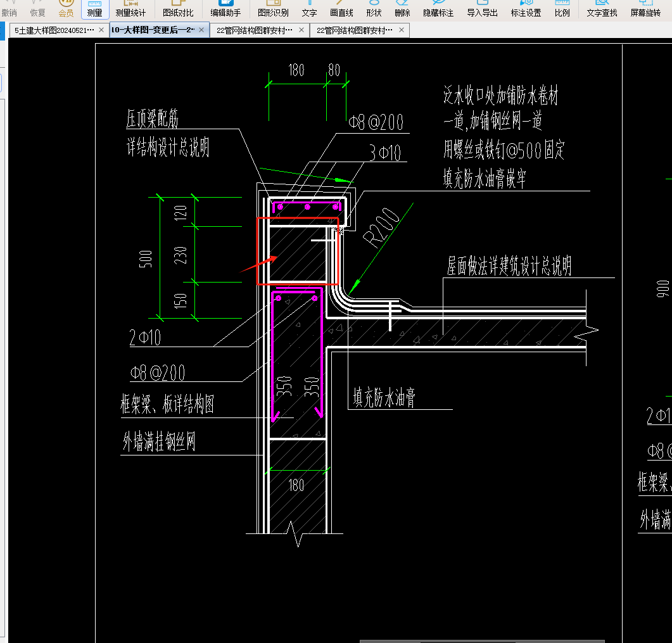
Task: Select the 文字 text annotation tool
Action: point(310,9)
